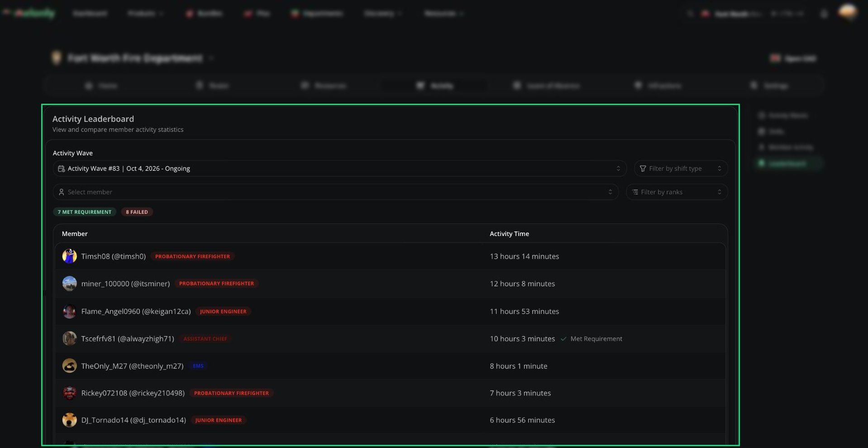Click the list icon beside Filter by ranks
The width and height of the screenshot is (868, 448).
click(635, 192)
